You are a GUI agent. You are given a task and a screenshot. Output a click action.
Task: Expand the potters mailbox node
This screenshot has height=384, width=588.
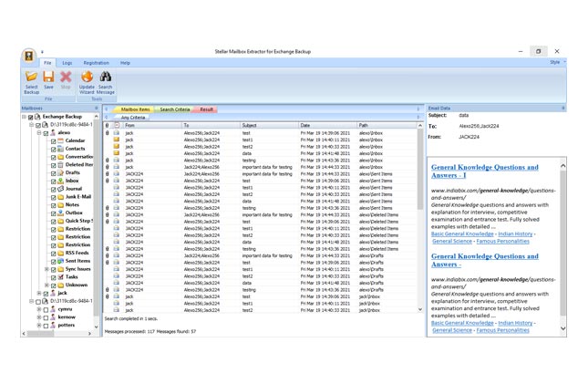(x=39, y=325)
